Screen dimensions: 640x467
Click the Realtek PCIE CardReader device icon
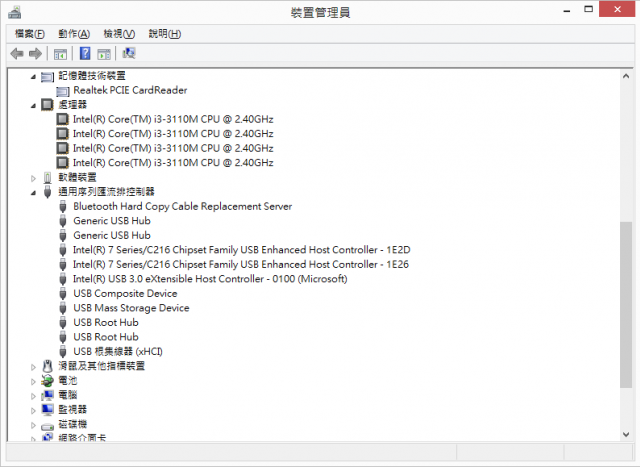[x=63, y=91]
